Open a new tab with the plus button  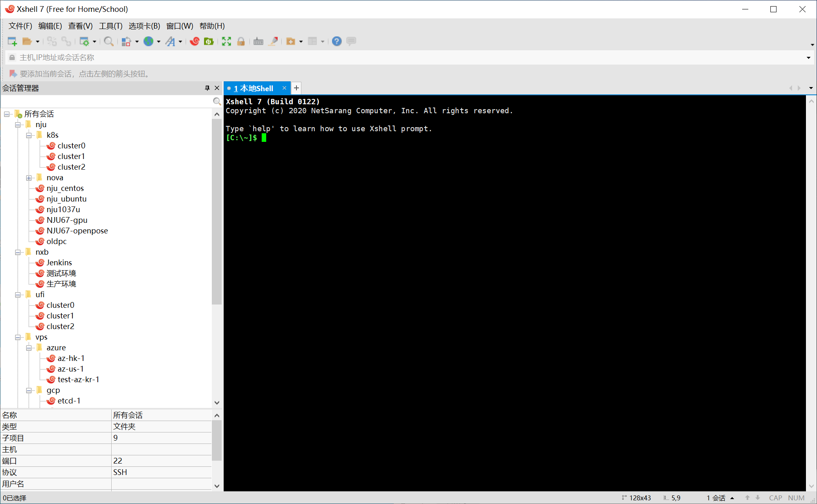tap(296, 88)
